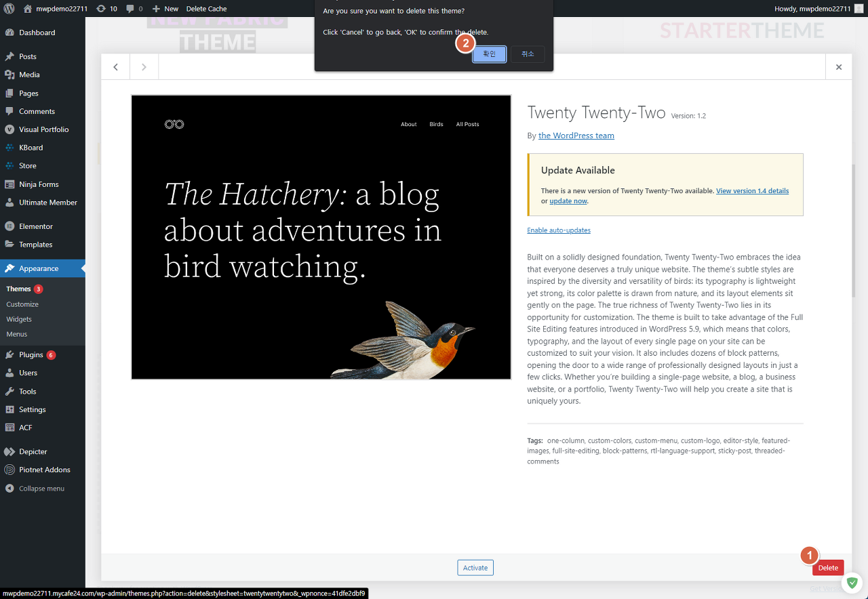This screenshot has height=599, width=868.
Task: Click the Users icon in the sidebar
Action: pyautogui.click(x=9, y=373)
